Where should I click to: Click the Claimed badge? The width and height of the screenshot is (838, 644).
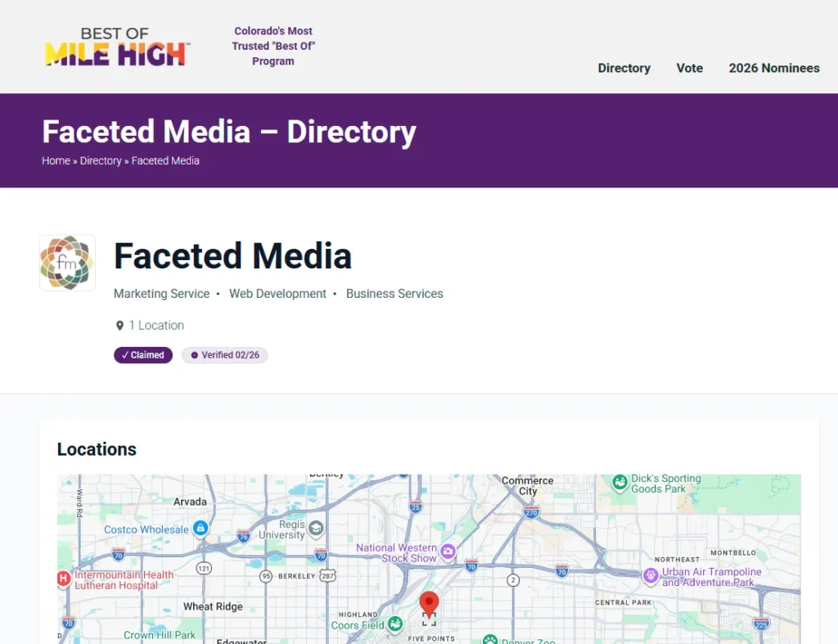click(142, 354)
